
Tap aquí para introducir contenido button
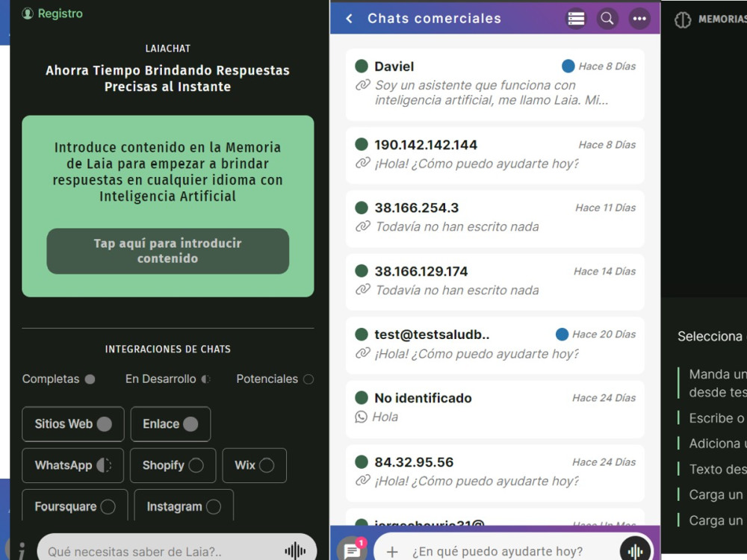167,251
